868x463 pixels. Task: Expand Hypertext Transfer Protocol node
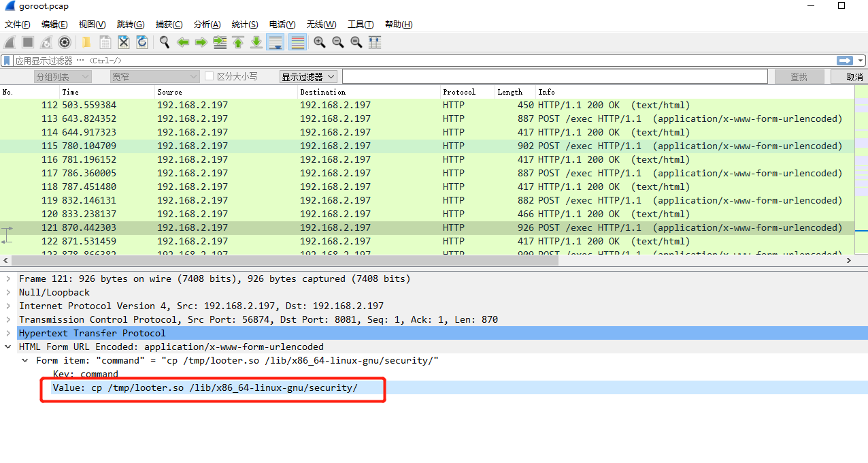7,333
